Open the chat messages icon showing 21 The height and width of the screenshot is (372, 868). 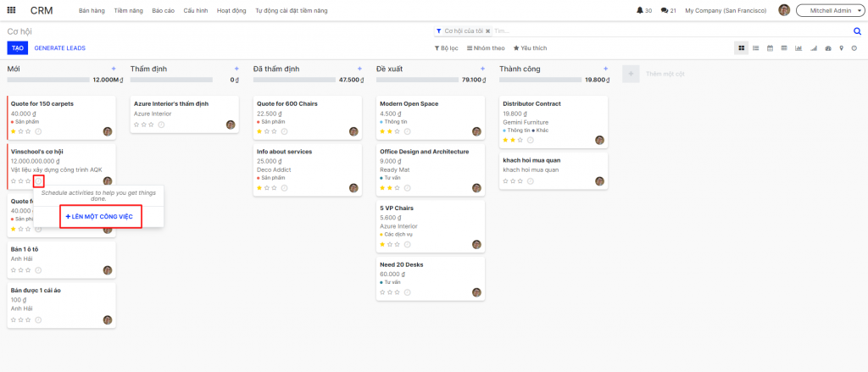669,10
